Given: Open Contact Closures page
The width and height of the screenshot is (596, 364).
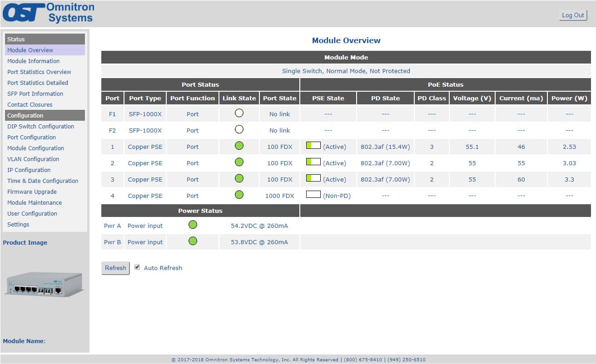Looking at the screenshot, I should 30,104.
